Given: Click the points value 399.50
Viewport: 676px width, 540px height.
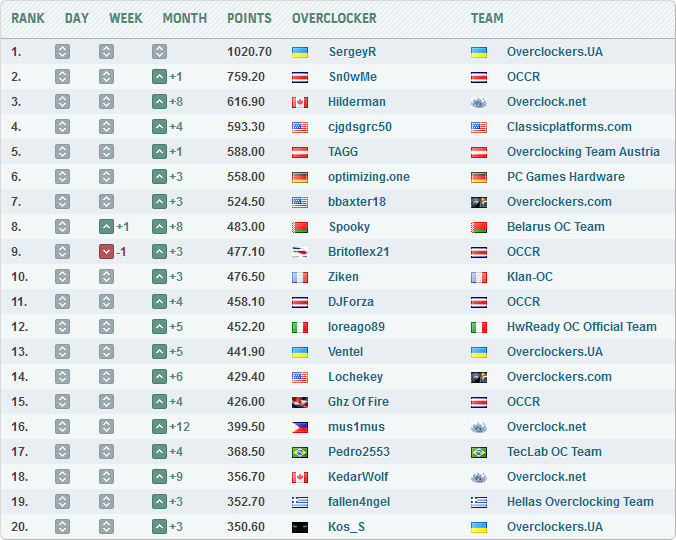Looking at the screenshot, I should click(x=246, y=427).
